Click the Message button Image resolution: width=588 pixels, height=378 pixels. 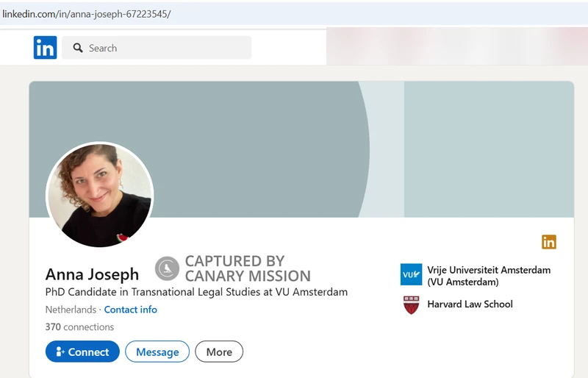coord(157,352)
